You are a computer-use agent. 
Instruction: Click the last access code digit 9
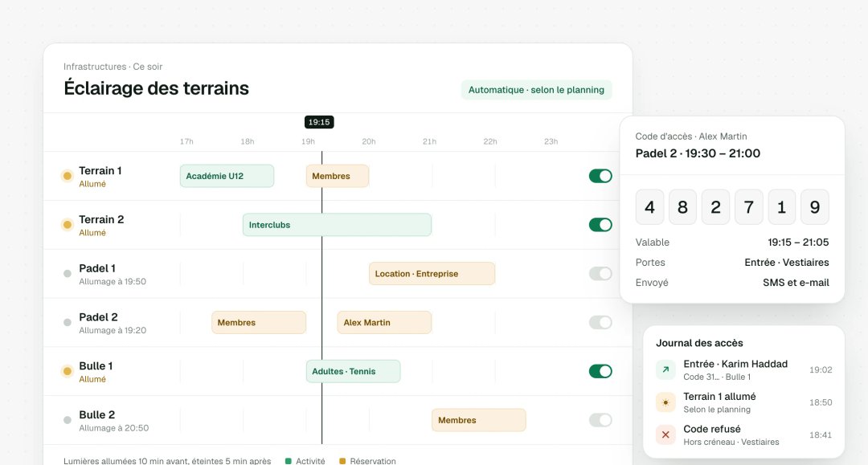pyautogui.click(x=815, y=206)
